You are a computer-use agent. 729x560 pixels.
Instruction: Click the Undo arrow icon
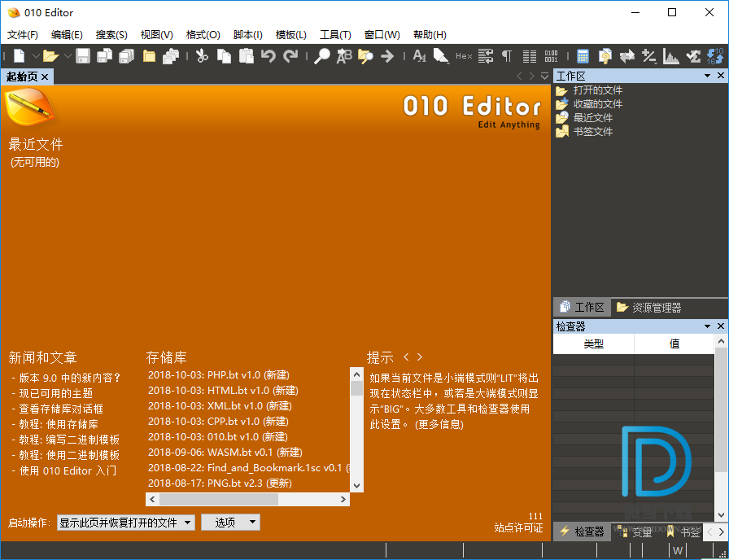point(268,56)
